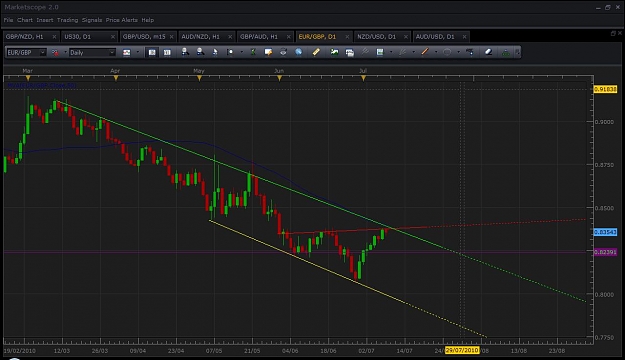Image resolution: width=625 pixels, height=360 pixels.
Task: Click the save template disk icon
Action: tap(380, 52)
